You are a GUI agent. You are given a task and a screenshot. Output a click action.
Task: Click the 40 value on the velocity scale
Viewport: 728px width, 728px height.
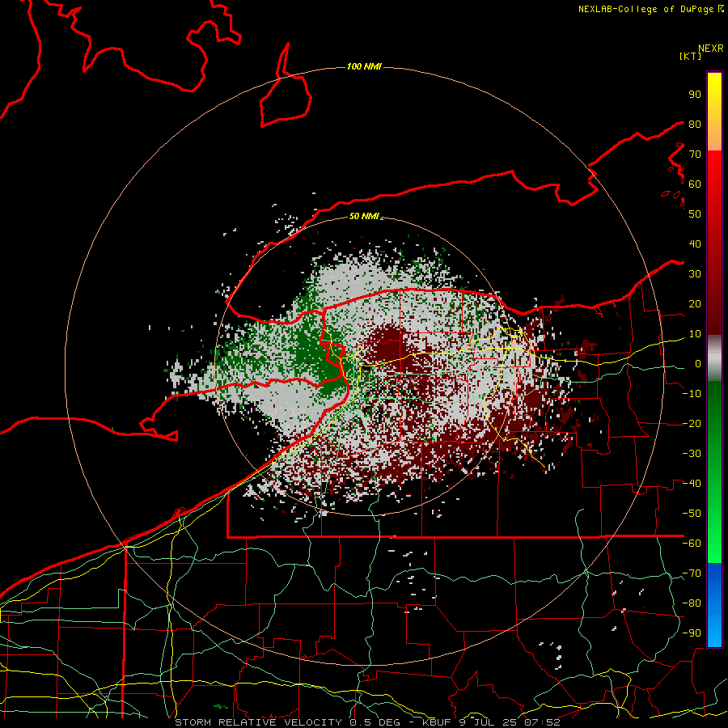click(695, 243)
